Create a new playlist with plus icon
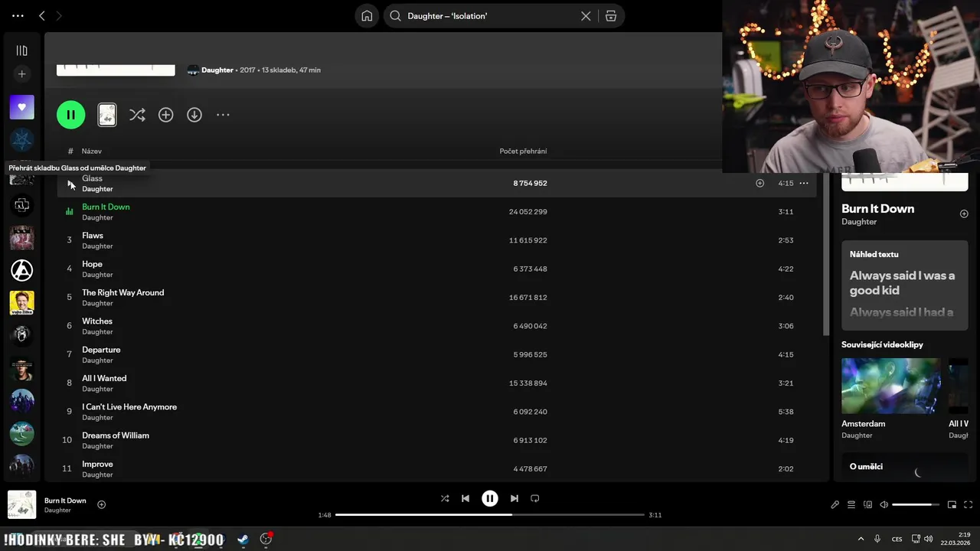Viewport: 980px width, 551px height. 21,74
